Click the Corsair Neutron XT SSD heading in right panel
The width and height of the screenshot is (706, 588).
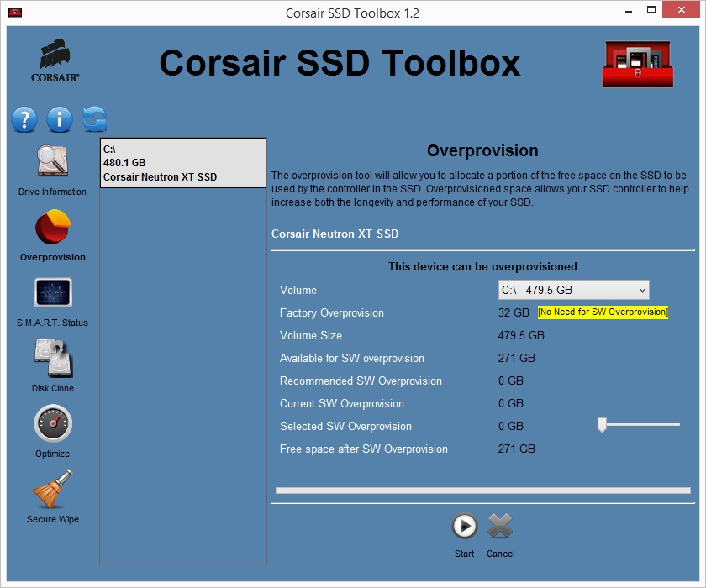tap(335, 234)
